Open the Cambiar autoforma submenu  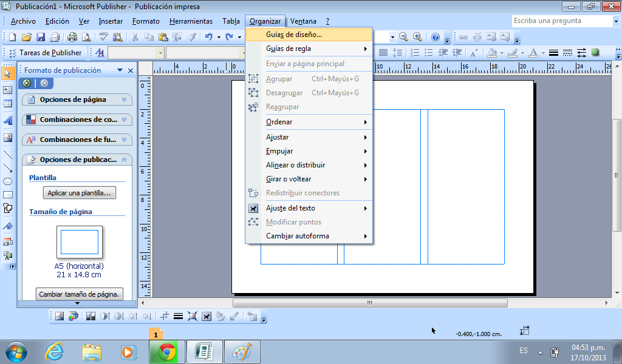[309, 236]
